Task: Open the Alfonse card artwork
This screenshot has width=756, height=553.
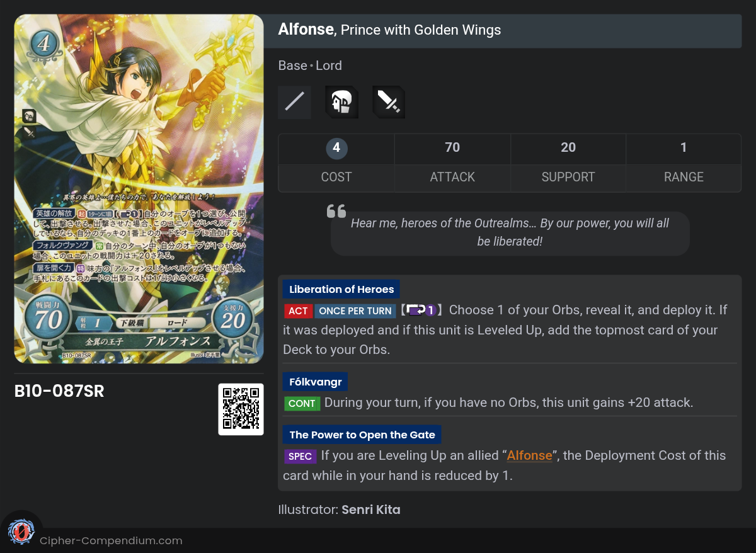Action: (139, 189)
